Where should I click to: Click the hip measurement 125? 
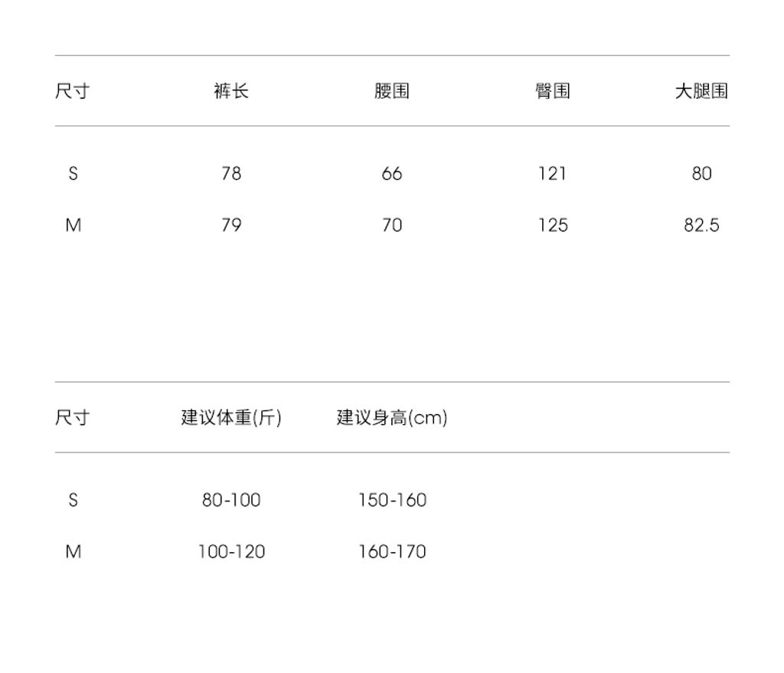552,225
